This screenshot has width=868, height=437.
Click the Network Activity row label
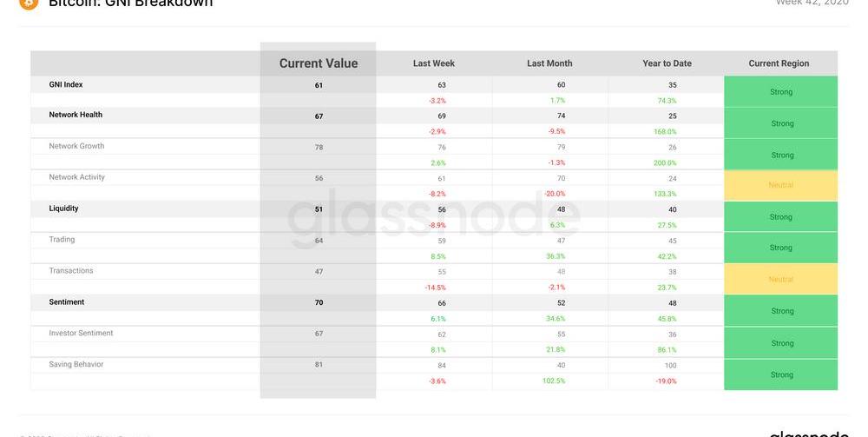(77, 176)
